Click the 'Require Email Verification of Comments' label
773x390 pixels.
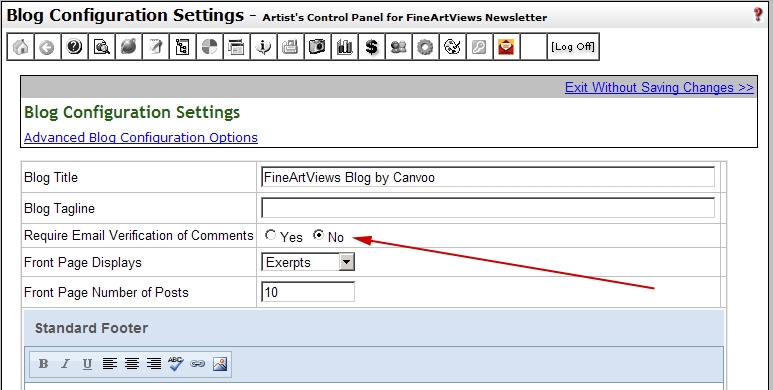[x=139, y=235]
